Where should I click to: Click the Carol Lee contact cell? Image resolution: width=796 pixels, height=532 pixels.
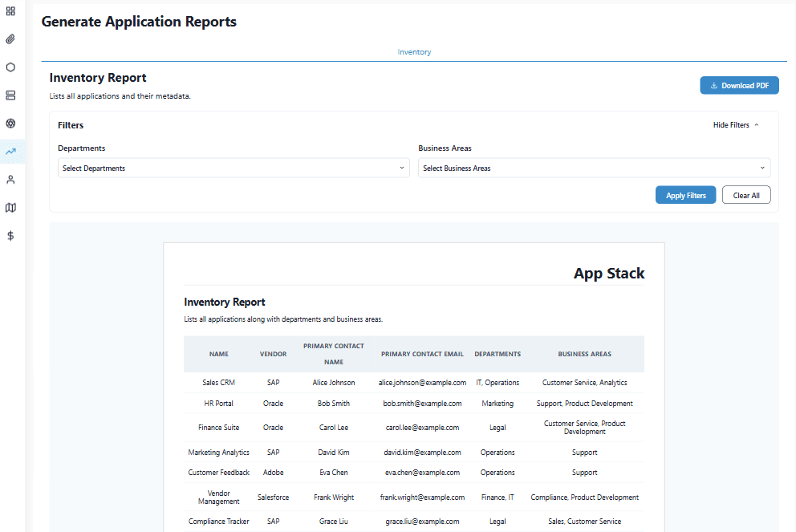[x=334, y=428]
